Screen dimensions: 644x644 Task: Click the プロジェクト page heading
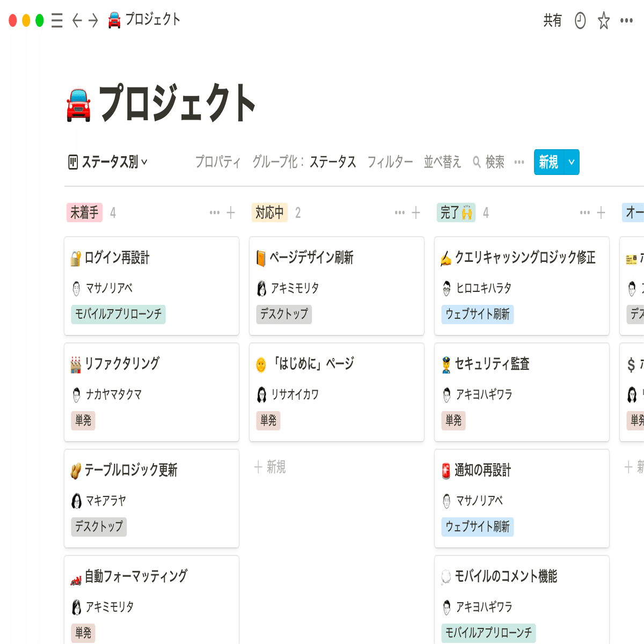(x=178, y=103)
